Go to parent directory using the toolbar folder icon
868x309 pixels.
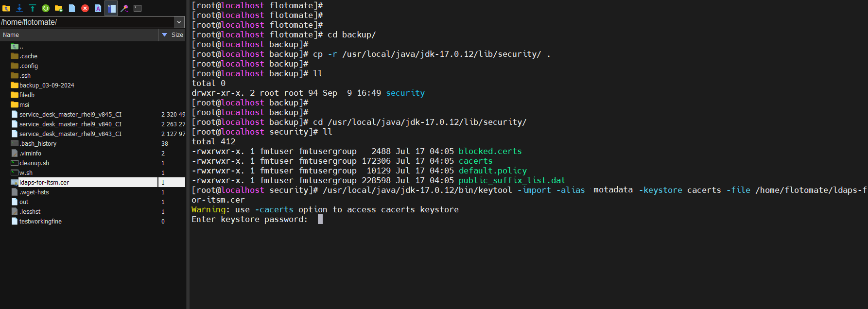(x=6, y=8)
